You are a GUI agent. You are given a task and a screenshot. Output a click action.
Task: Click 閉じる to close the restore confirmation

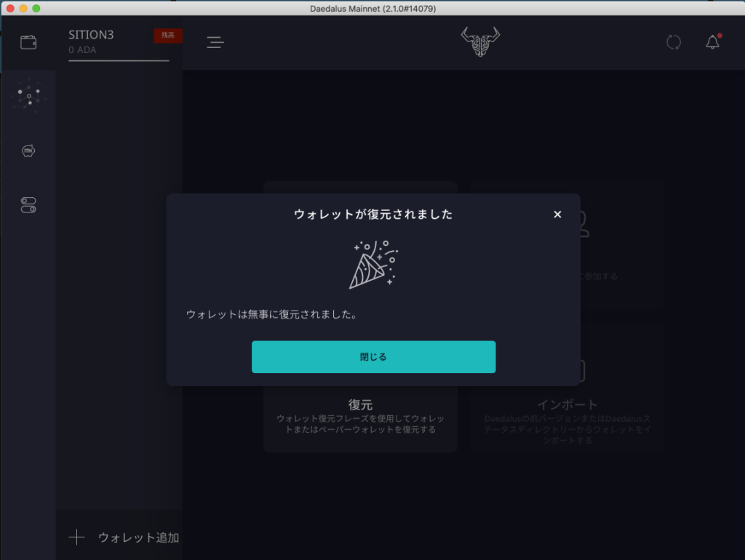373,357
